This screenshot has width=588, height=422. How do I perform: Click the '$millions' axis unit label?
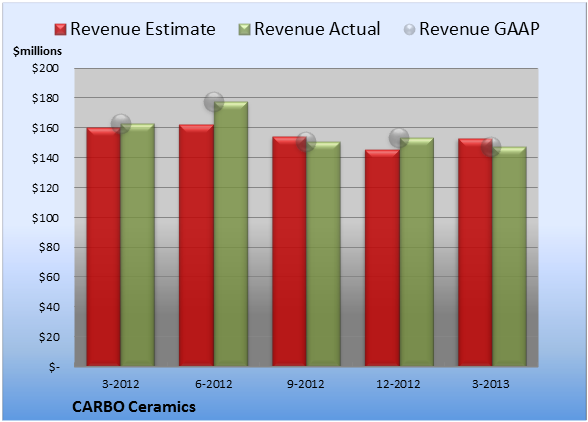coord(38,51)
